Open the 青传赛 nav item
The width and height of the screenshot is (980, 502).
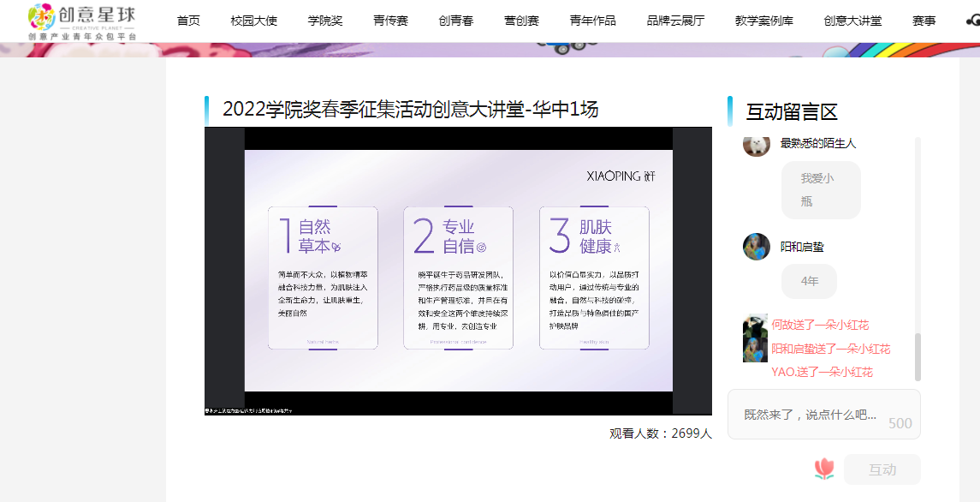[x=390, y=21]
